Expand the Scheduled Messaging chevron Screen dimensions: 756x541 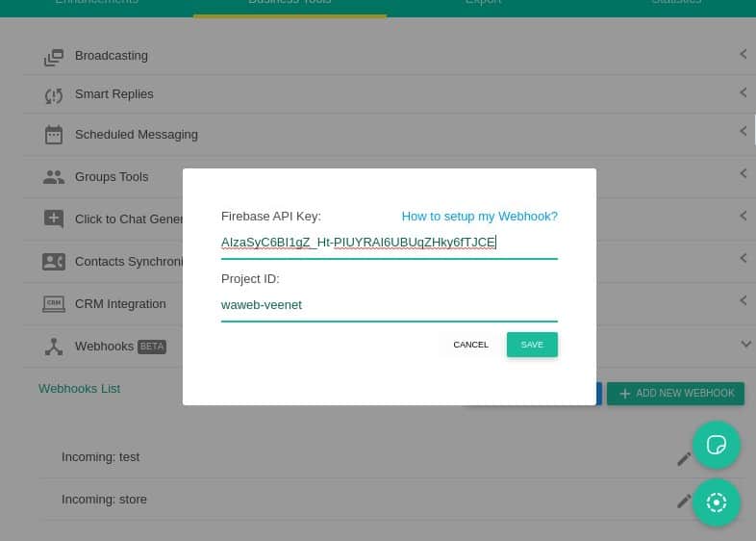(743, 131)
